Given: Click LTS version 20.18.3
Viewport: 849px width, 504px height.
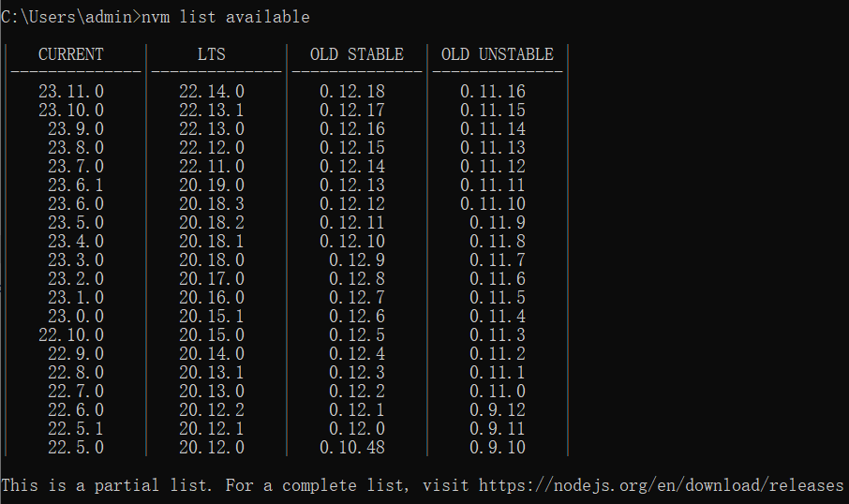Looking at the screenshot, I should (x=212, y=204).
